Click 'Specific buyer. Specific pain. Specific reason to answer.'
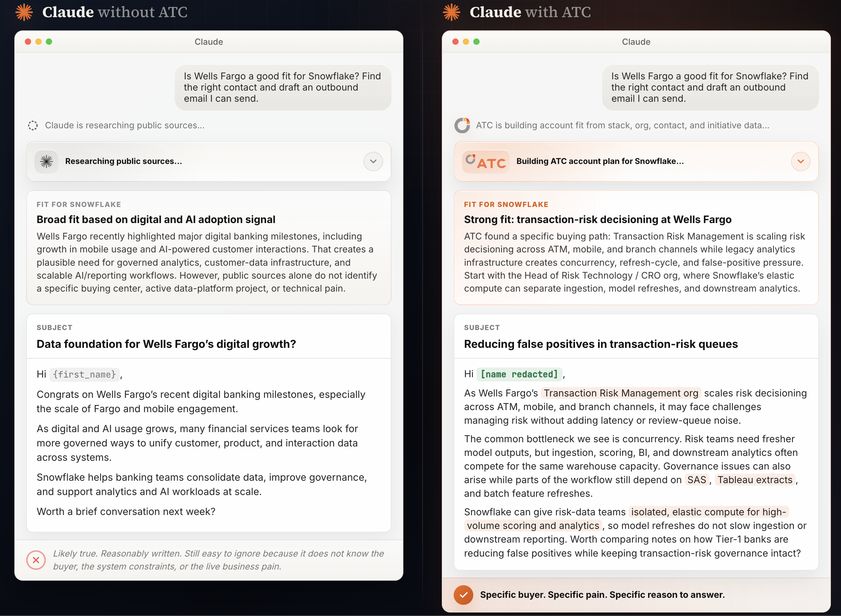The image size is (841, 616). (x=602, y=595)
